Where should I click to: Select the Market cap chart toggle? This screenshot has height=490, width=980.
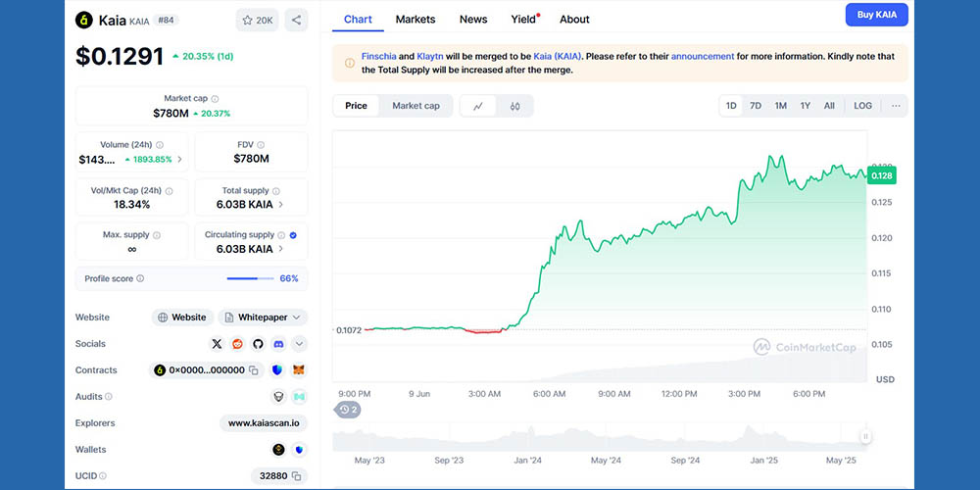416,106
